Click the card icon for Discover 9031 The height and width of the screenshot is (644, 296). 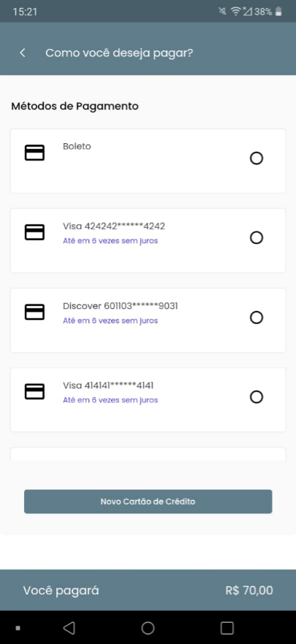tap(34, 313)
